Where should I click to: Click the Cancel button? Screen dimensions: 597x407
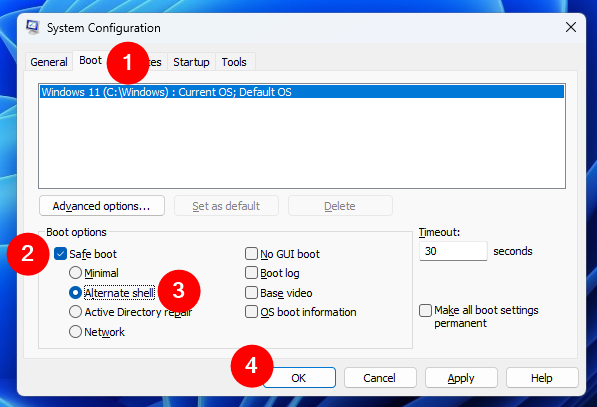click(x=380, y=378)
